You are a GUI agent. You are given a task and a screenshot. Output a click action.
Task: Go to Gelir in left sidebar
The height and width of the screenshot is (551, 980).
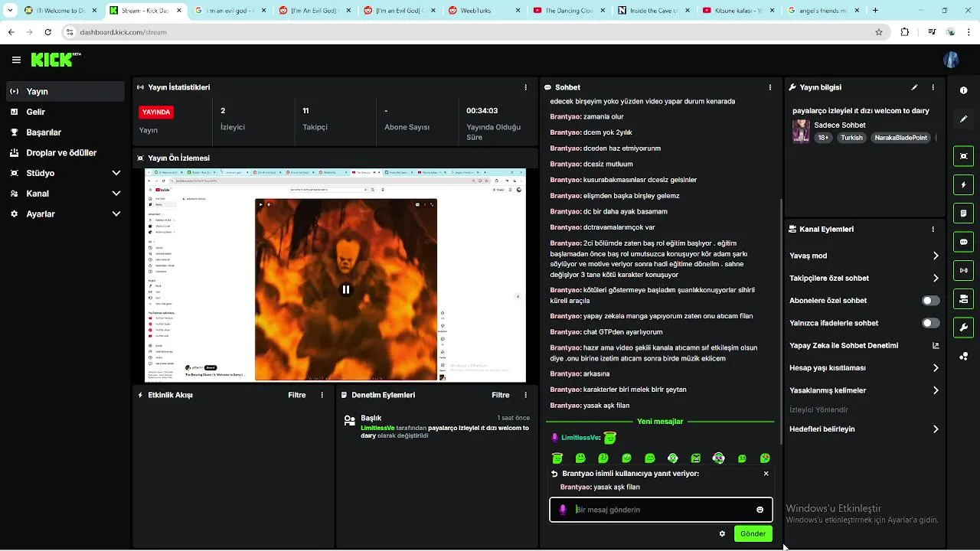coord(65,112)
